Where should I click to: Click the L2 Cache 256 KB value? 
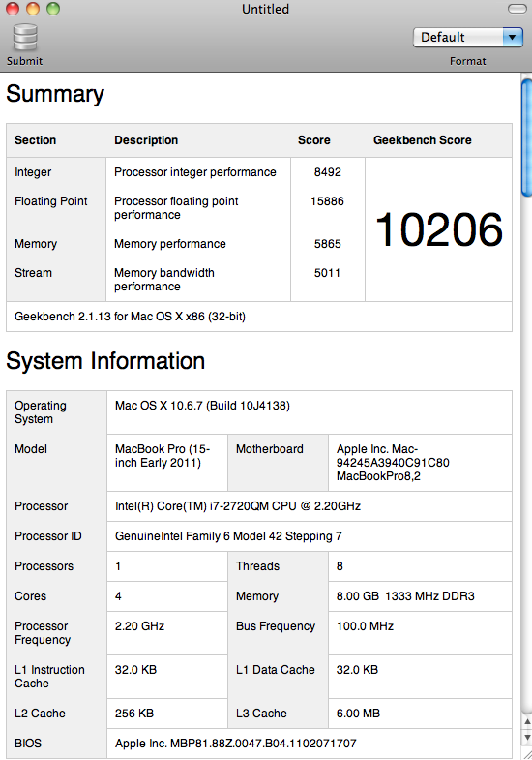[x=134, y=714]
